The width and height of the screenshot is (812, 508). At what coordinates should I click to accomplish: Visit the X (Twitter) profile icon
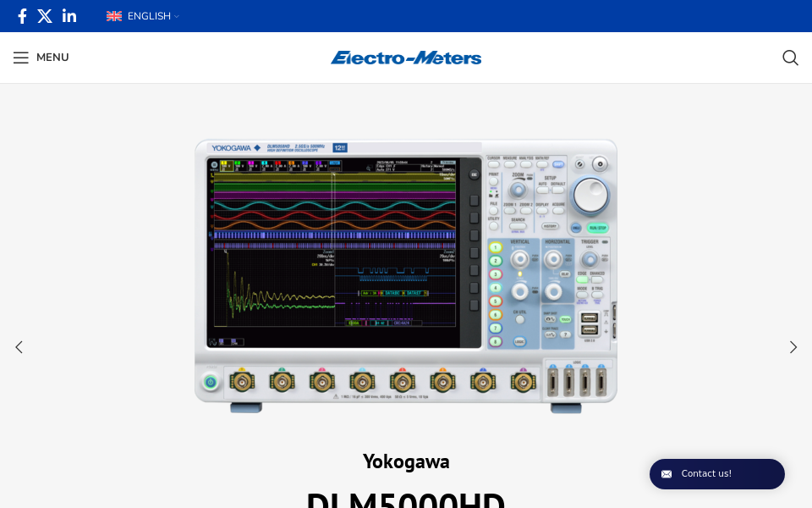pos(45,16)
